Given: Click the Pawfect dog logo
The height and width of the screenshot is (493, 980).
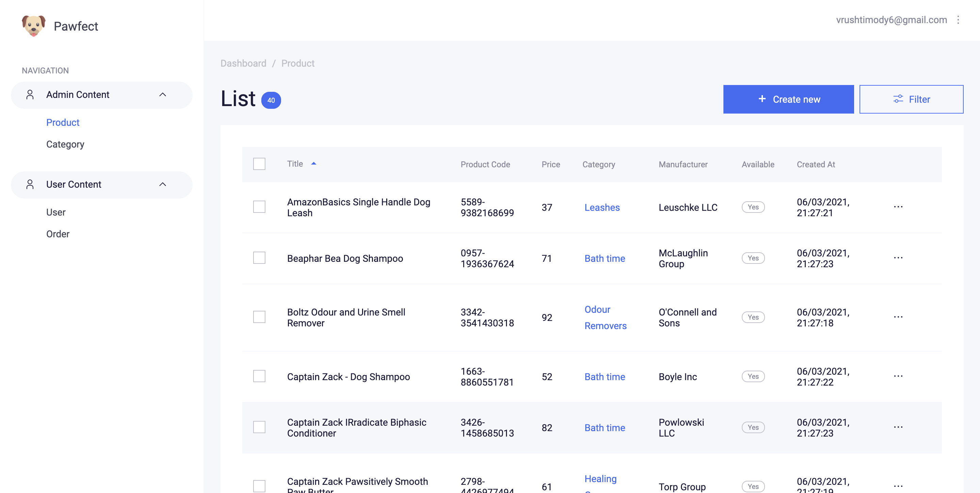Looking at the screenshot, I should 33,26.
